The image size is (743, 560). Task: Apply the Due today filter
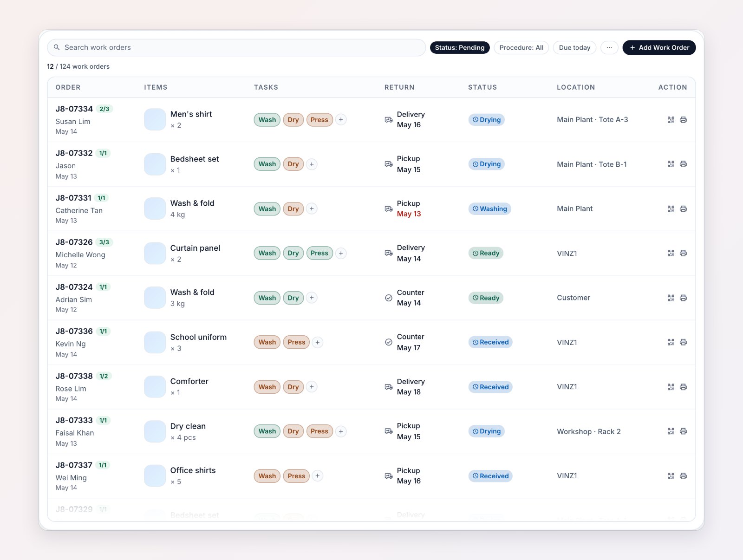coord(574,47)
